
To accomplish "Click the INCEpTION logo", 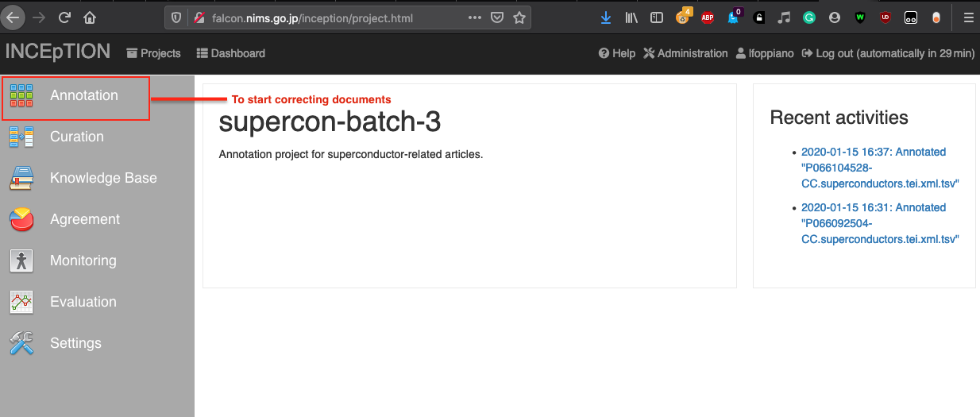I will tap(58, 52).
